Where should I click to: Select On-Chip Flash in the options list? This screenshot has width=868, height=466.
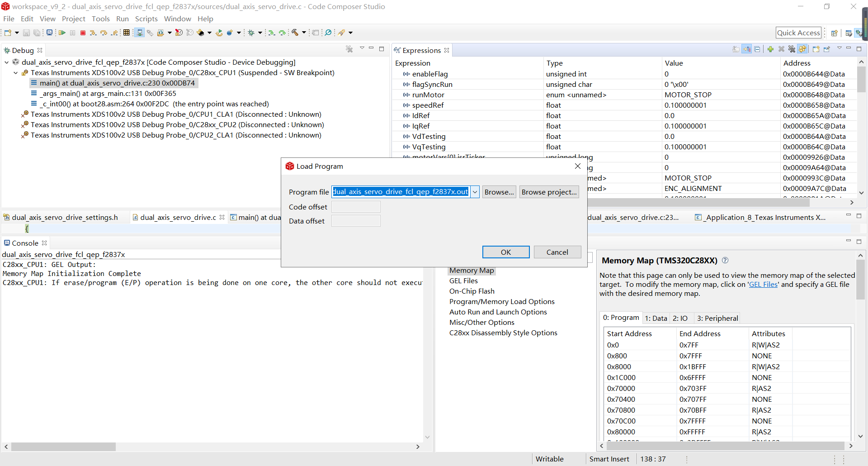pos(472,291)
